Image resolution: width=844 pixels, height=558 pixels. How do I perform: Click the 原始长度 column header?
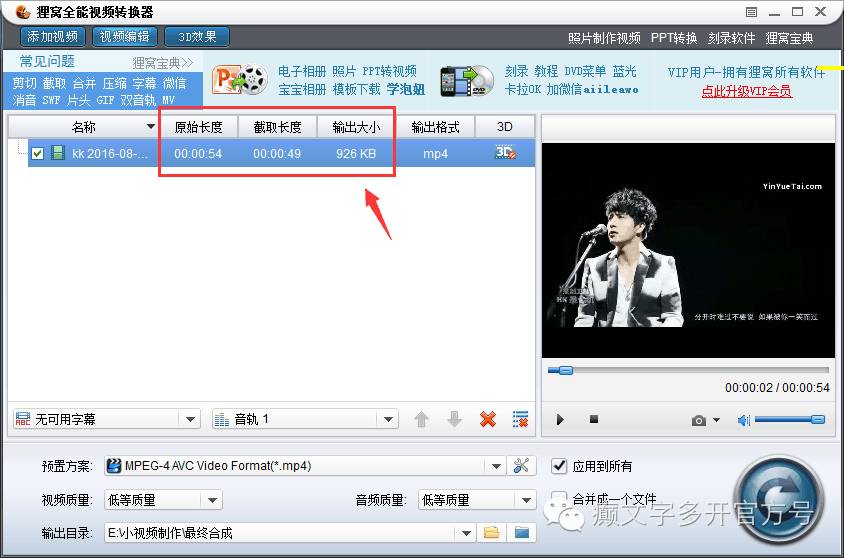coord(198,127)
